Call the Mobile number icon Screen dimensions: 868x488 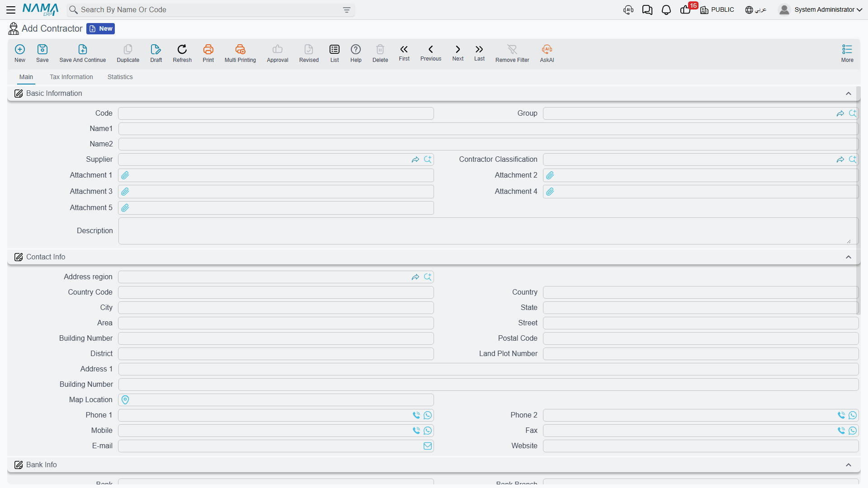[416, 431]
